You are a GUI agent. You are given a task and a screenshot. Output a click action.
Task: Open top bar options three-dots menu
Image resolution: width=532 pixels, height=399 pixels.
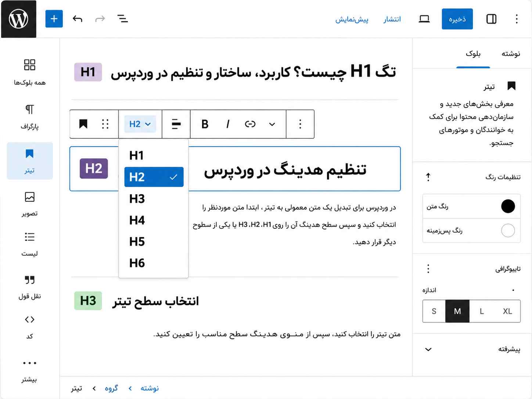[517, 19]
